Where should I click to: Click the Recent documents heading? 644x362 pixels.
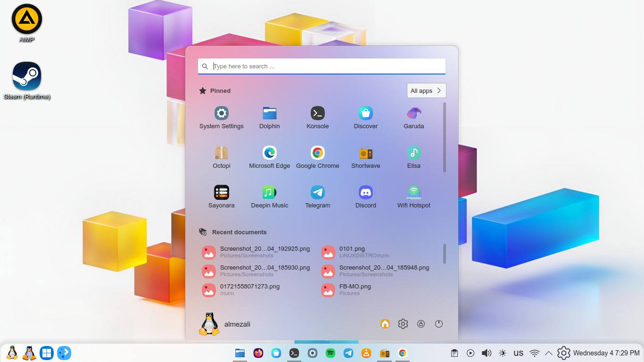click(x=239, y=232)
